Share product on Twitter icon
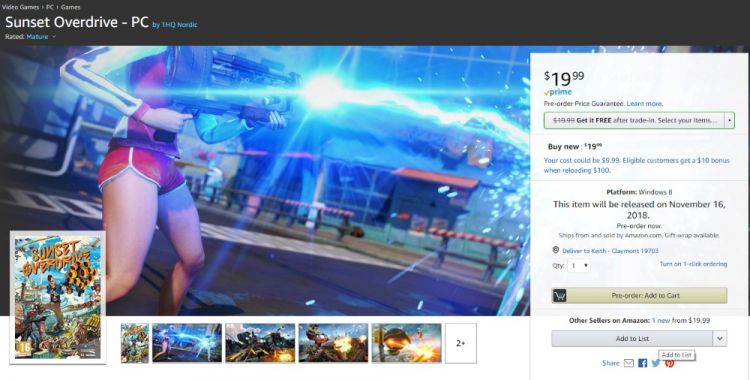The image size is (750, 380). click(x=656, y=363)
